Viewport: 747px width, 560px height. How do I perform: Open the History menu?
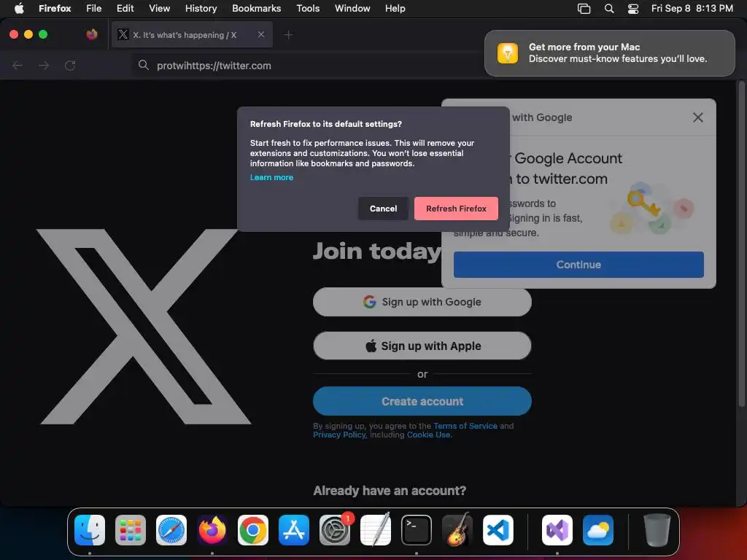(201, 8)
